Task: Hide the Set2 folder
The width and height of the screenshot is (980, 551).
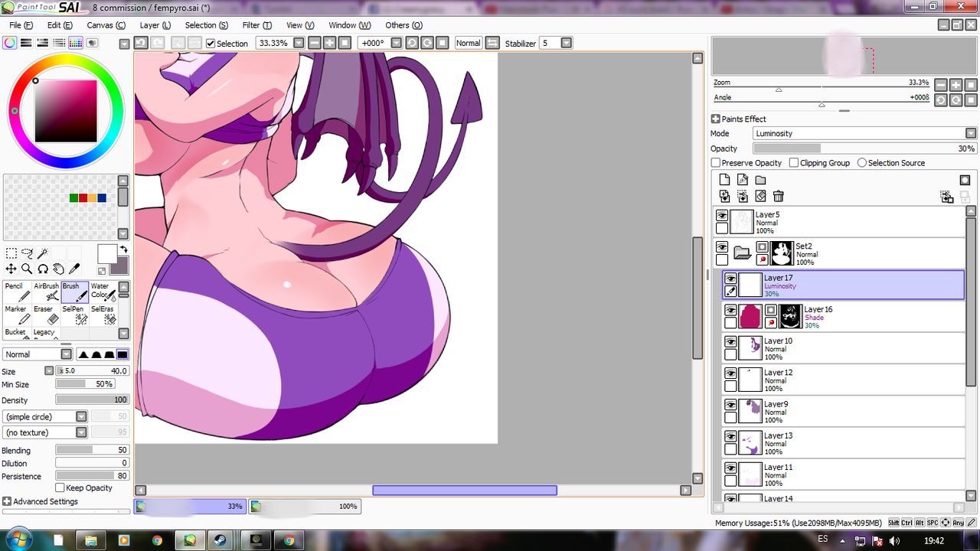Action: point(722,247)
